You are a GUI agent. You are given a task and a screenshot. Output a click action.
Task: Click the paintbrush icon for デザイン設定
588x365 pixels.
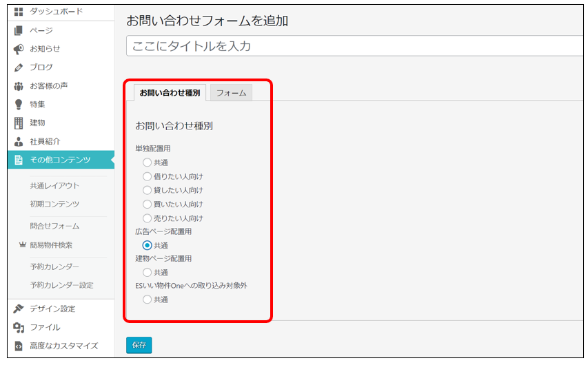point(19,309)
